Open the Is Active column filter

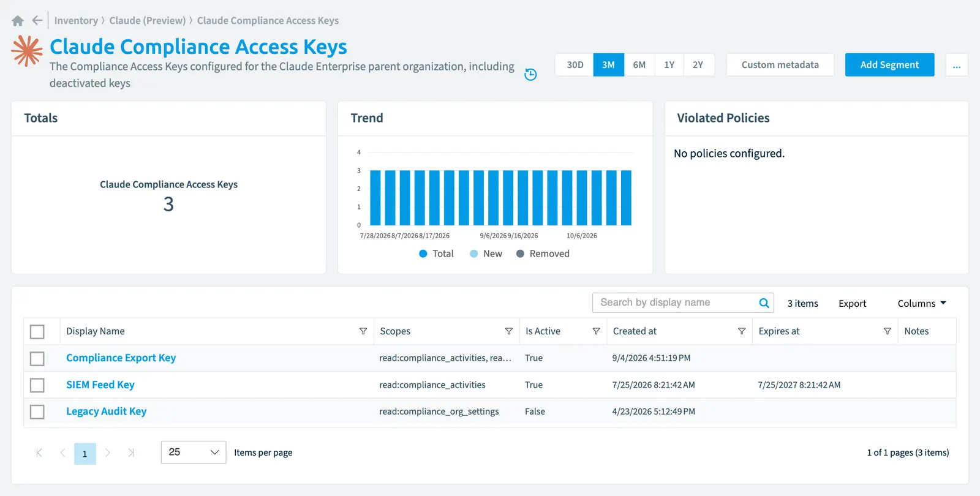pyautogui.click(x=596, y=331)
